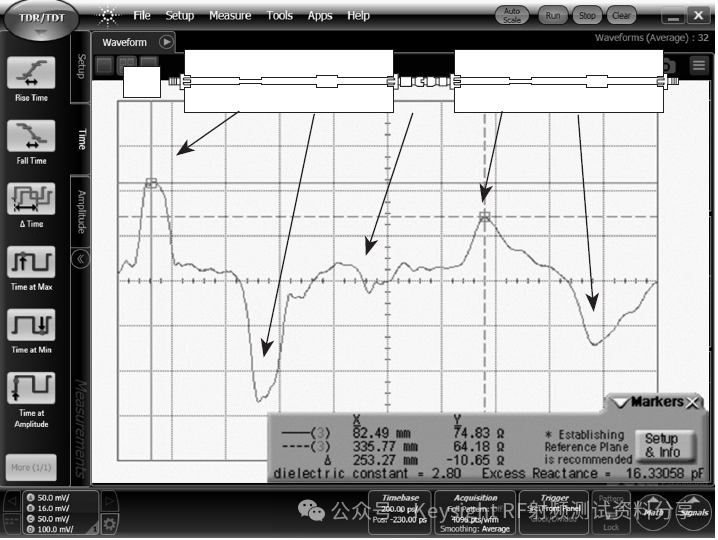Click Waveforms (Average) : 32 counter

coord(652,38)
